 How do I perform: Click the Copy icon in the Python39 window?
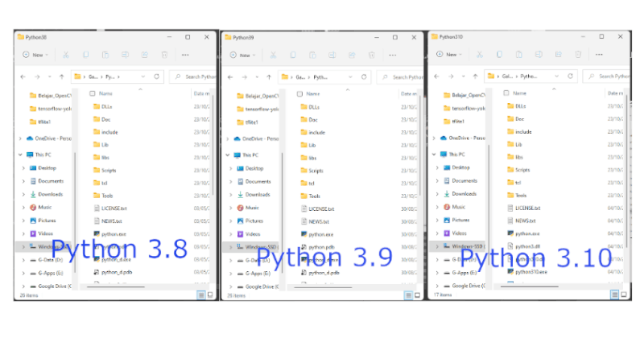pyautogui.click(x=293, y=55)
